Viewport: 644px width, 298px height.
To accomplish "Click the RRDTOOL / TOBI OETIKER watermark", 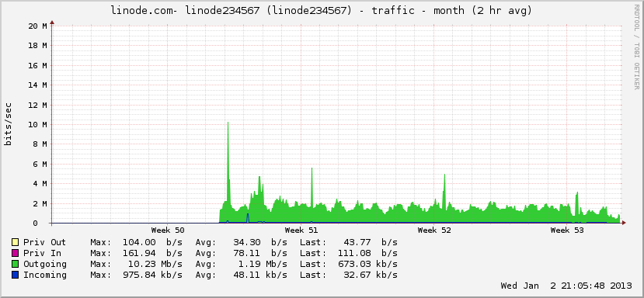I will tap(636, 47).
